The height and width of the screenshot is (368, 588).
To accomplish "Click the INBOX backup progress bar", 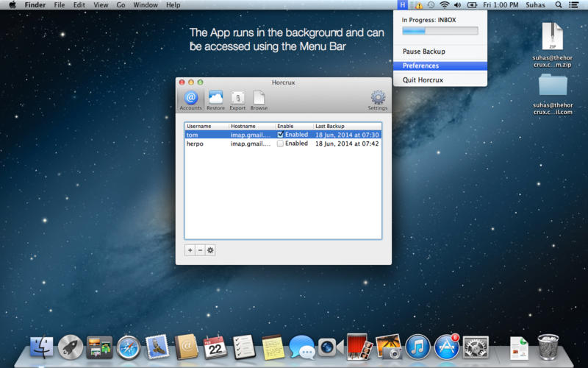I will coord(440,31).
